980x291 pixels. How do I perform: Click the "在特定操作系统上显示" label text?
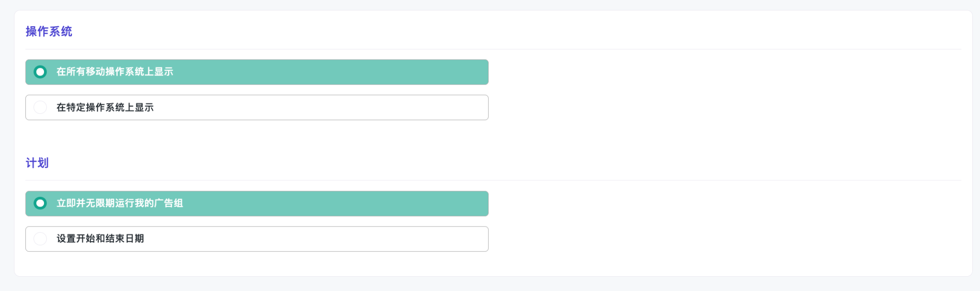[x=105, y=108]
